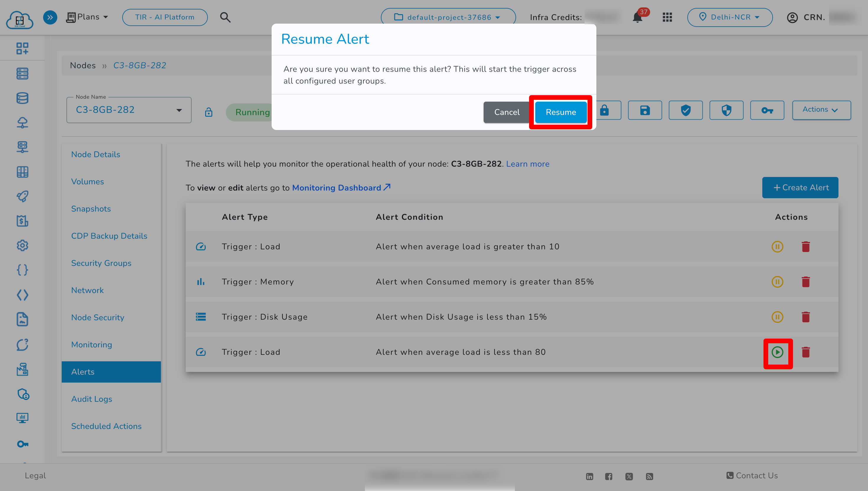This screenshot has width=868, height=491.
Task: Open the RSS feed footer icon
Action: tap(649, 477)
